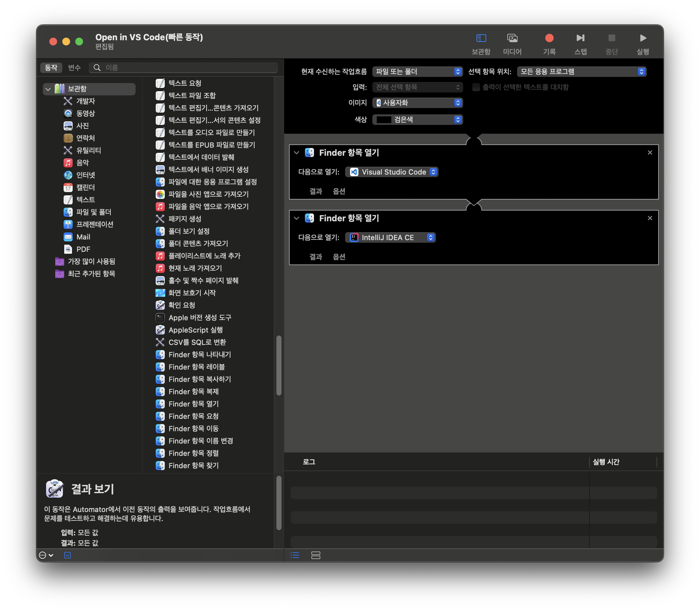This screenshot has height=610, width=700.
Task: Enable '출력이 선택한 텍스트를 대치함' checkbox
Action: pyautogui.click(x=476, y=87)
